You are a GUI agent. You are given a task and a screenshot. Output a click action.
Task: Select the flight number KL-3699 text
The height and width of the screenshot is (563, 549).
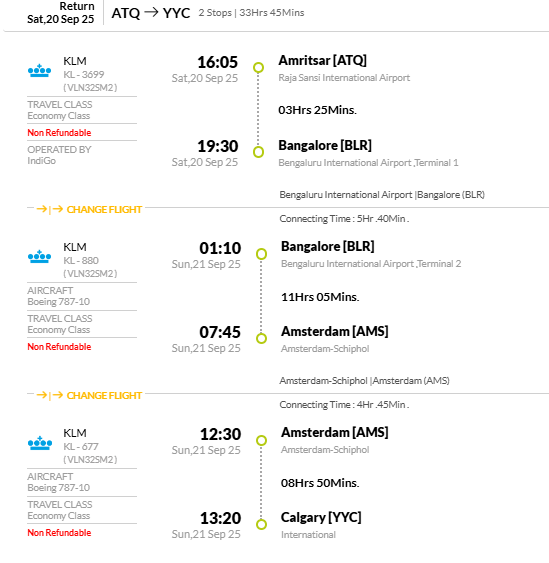pos(84,75)
